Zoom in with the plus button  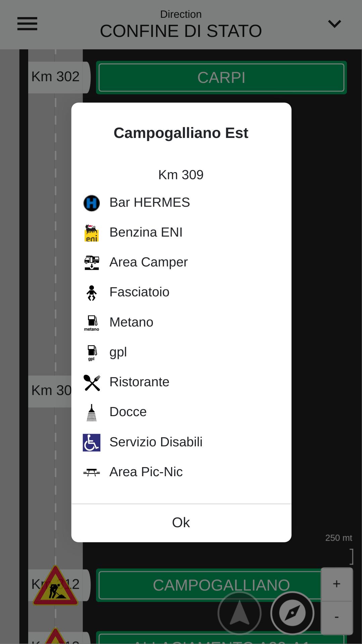(337, 584)
